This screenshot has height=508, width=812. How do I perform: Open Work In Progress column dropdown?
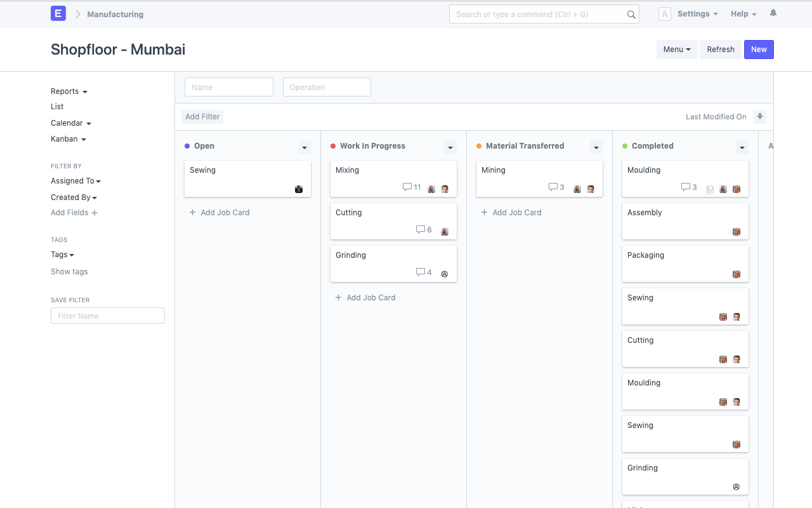pos(450,147)
